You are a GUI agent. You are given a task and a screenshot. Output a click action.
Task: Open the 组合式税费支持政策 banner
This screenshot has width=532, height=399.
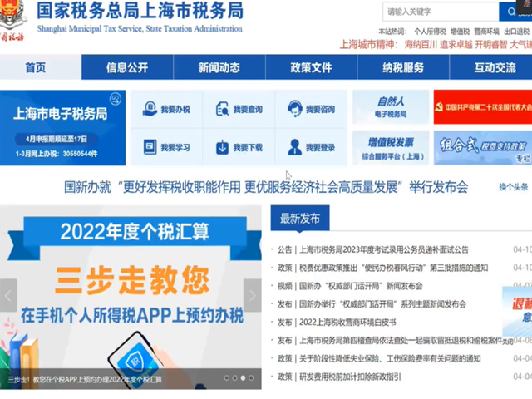click(483, 148)
